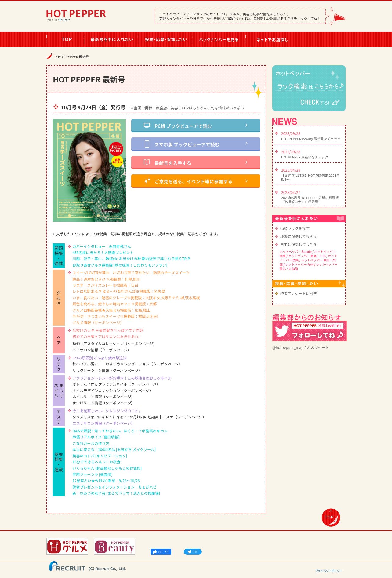Open お取り寄せグルメ探検隊 秋の味覚 article
This screenshot has width=392, height=578.
120,265
